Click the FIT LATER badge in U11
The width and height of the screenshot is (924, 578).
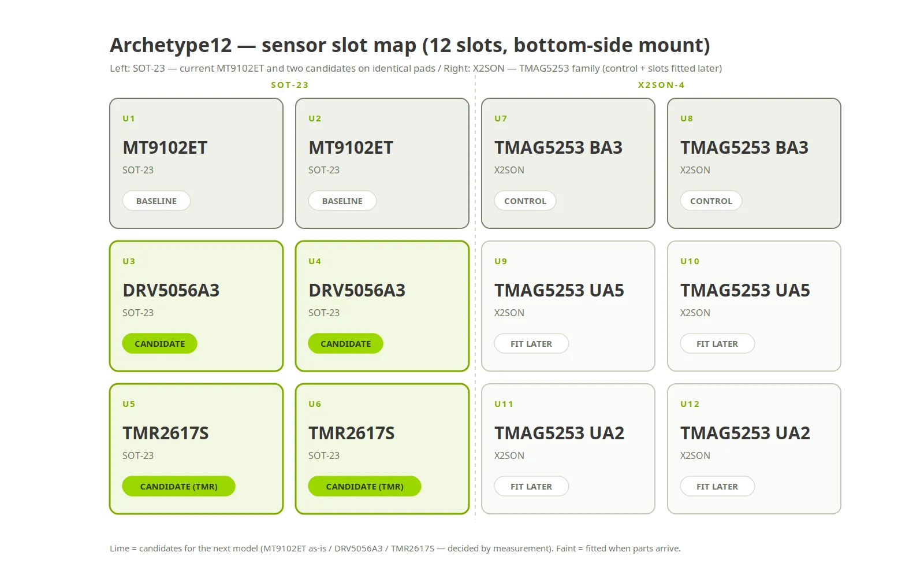coord(531,486)
